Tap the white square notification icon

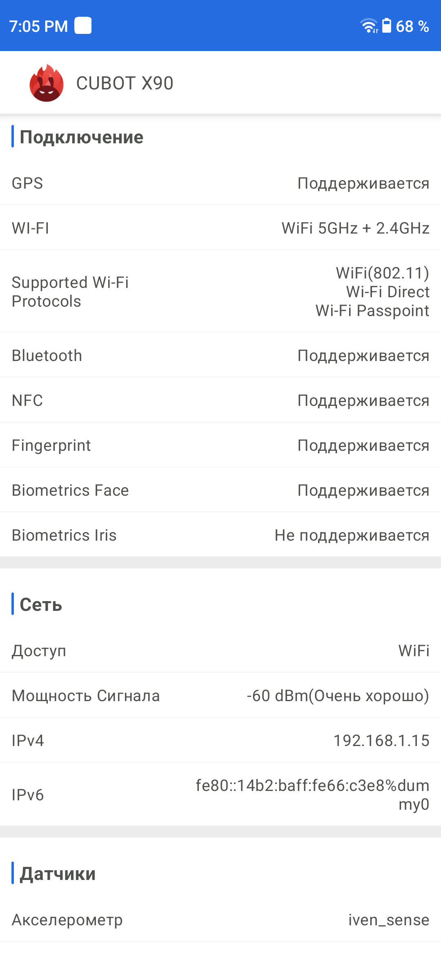(x=83, y=26)
